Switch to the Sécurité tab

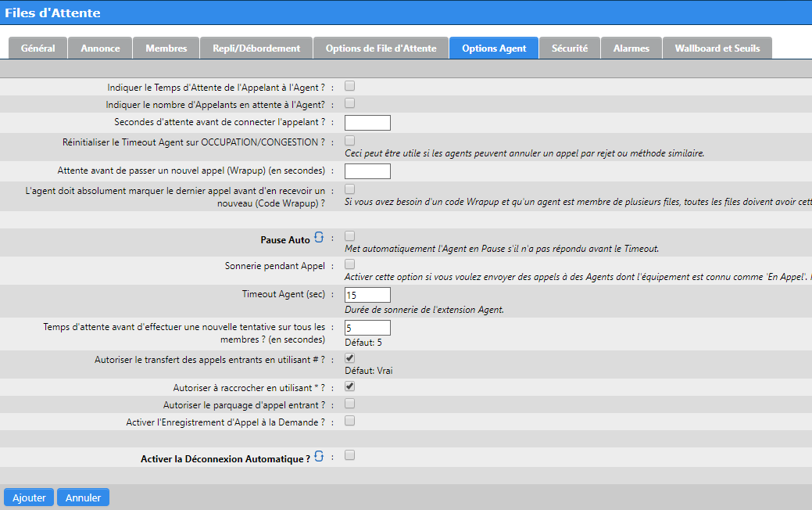570,48
